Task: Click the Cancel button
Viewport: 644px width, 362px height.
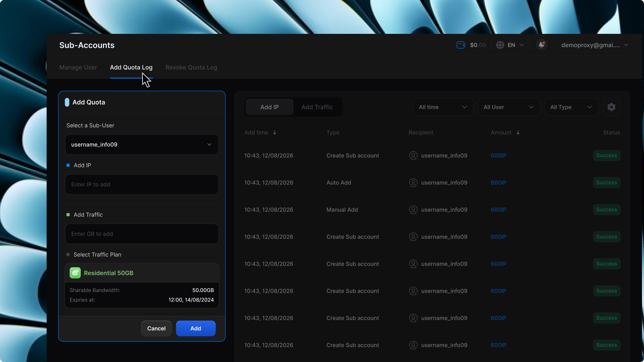Action: point(156,328)
